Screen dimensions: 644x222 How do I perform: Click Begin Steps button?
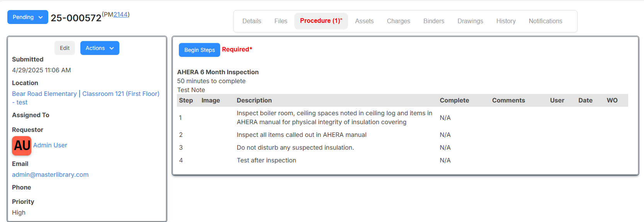[x=199, y=50]
